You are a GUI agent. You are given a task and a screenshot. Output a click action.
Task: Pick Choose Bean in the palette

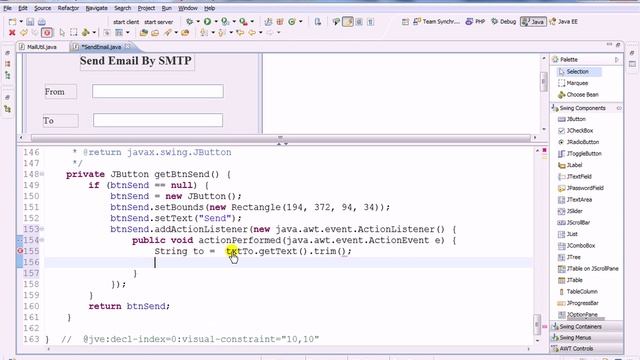[x=578, y=95]
